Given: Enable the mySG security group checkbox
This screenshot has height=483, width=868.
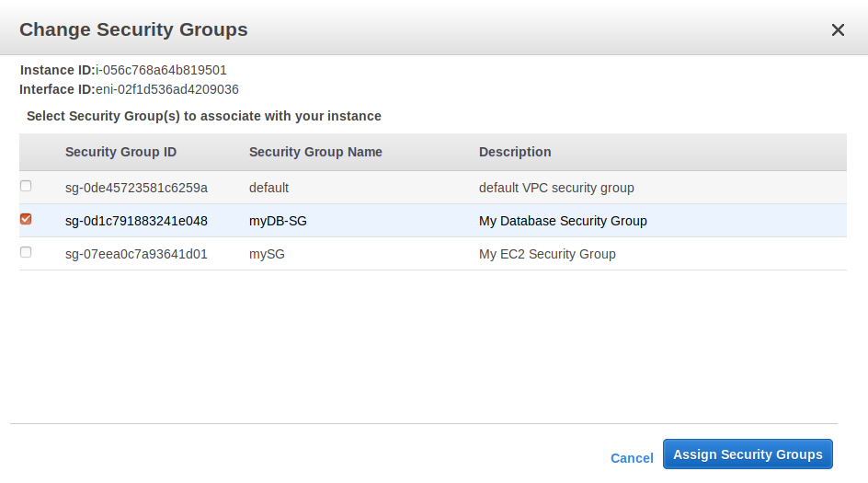Looking at the screenshot, I should [x=26, y=252].
